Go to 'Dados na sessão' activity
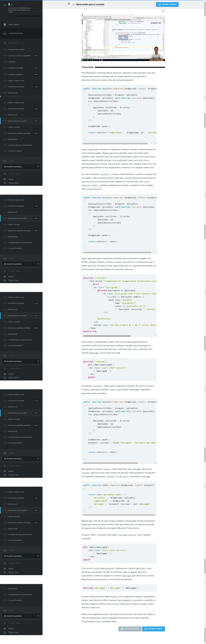Image resolution: width=206 pixels, height=644 pixels. pos(14,127)
